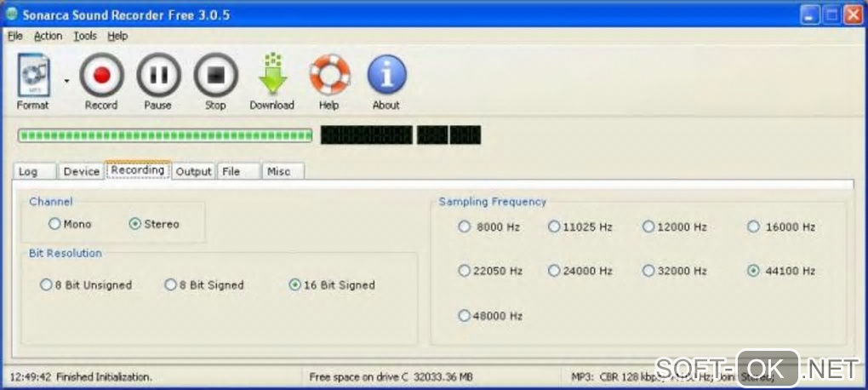
Task: Click the green audio level meter
Action: click(x=165, y=135)
